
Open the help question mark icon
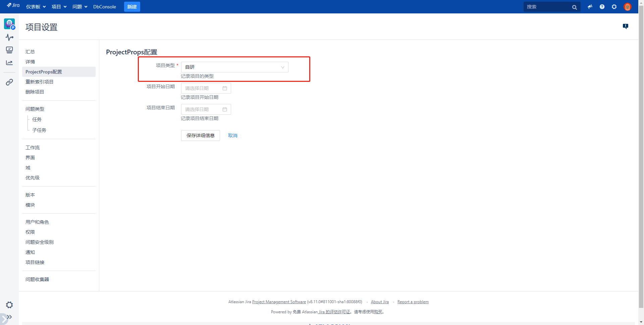coord(602,7)
